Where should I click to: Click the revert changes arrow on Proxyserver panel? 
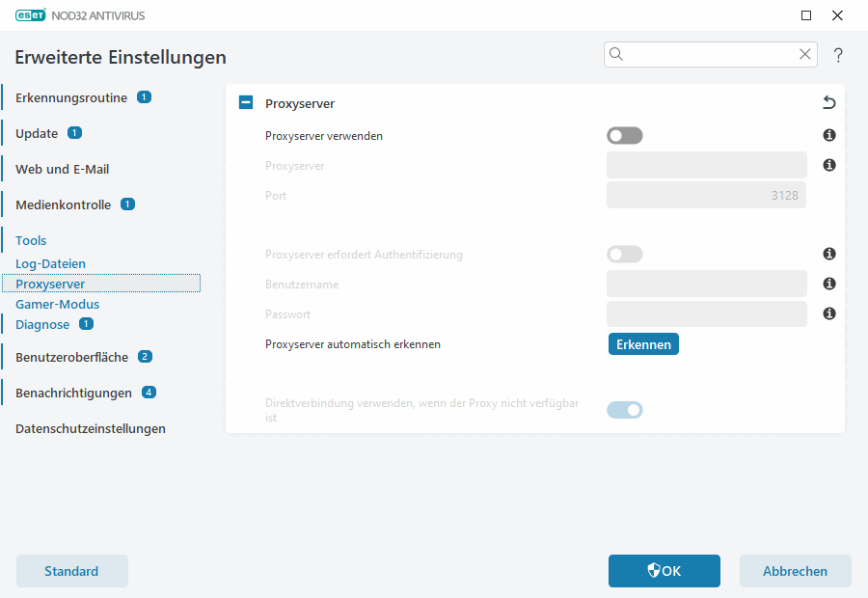coord(827,103)
